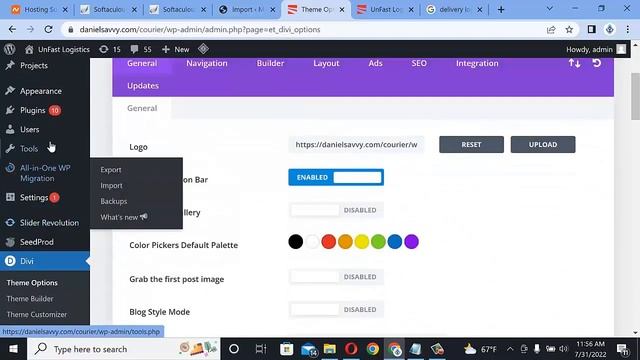Viewport: 640px width, 360px height.
Task: Open the Windows Start button
Action: pyautogui.click(x=13, y=349)
